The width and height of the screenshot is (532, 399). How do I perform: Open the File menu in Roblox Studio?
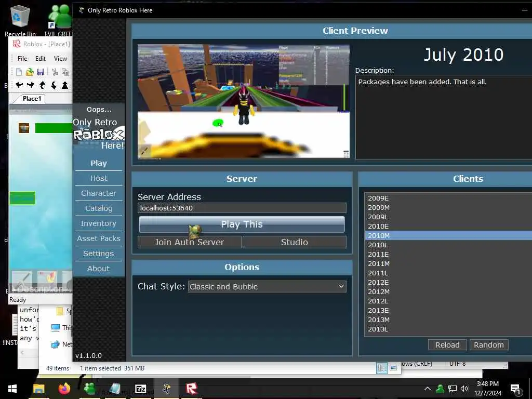[22, 58]
